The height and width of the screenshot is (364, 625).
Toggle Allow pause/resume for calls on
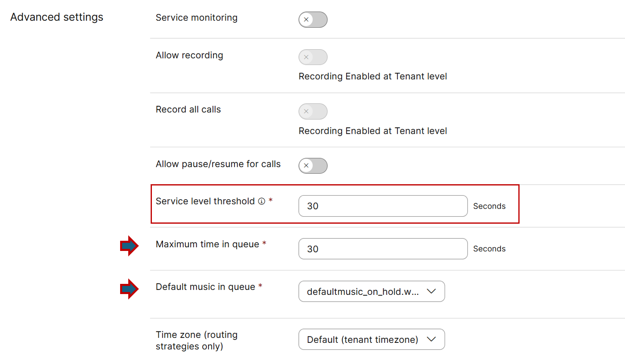click(x=313, y=166)
